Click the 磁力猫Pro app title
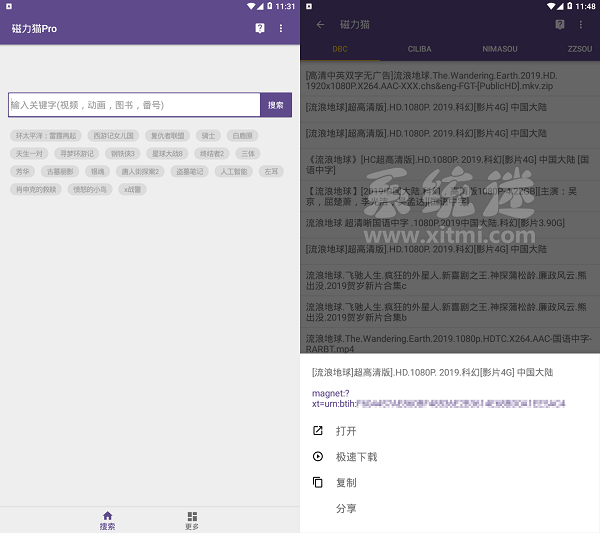 click(x=34, y=29)
